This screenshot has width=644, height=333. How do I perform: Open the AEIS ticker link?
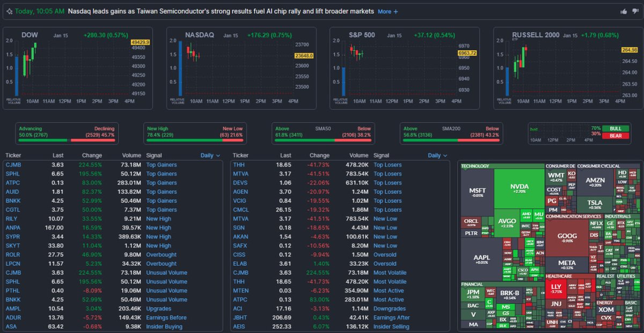[x=239, y=327]
